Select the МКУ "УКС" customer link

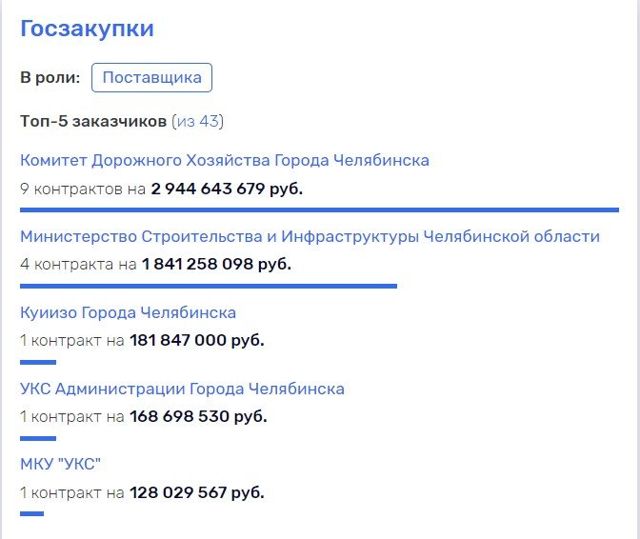click(61, 464)
